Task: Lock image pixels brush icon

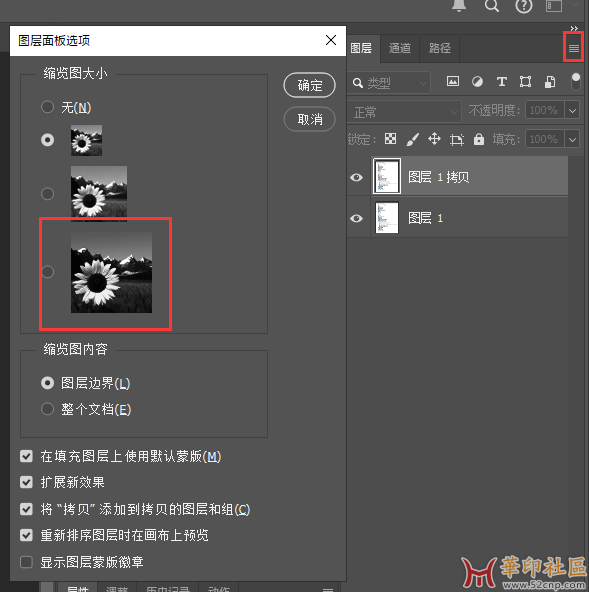Action: point(412,139)
